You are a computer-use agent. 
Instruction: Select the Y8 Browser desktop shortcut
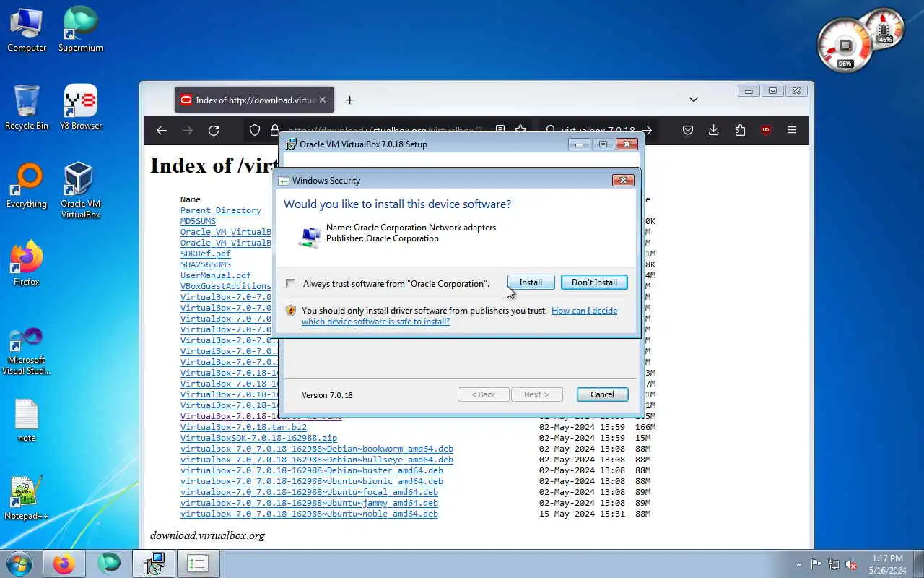click(81, 108)
